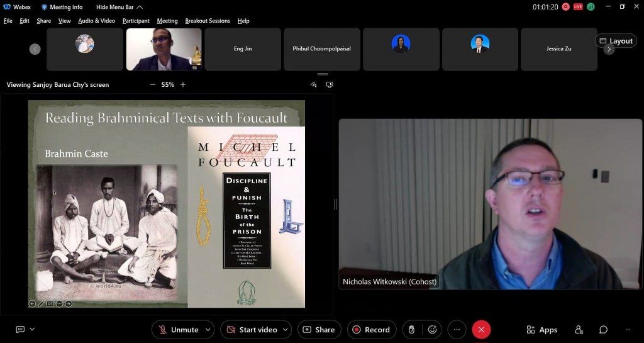Viewport: 644px width, 343px height.
Task: Click the more options icon in slide controls
Action: coord(59,303)
